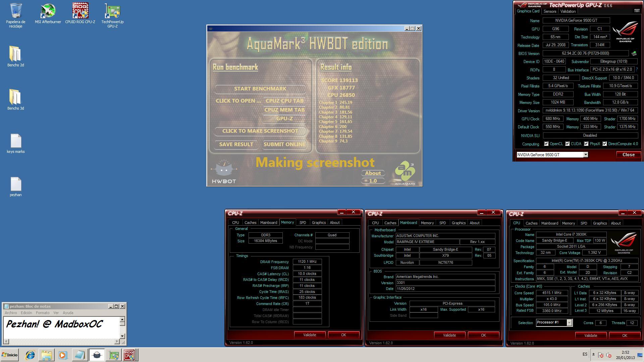Open Internet Explorer from taskbar

tap(30, 355)
